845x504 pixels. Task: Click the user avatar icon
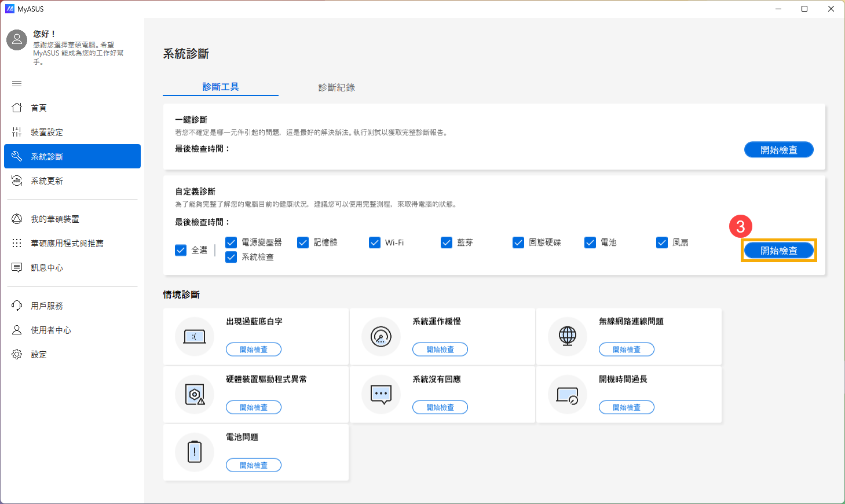point(17,40)
